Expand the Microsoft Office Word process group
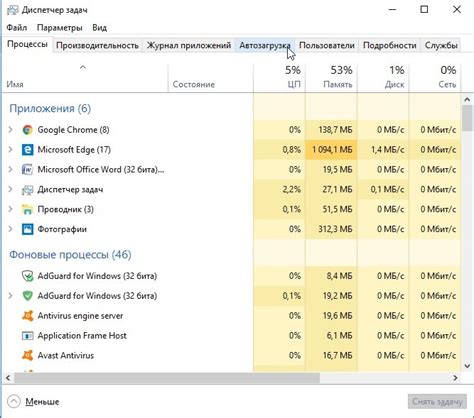This screenshot has height=418, width=474. 10,169
